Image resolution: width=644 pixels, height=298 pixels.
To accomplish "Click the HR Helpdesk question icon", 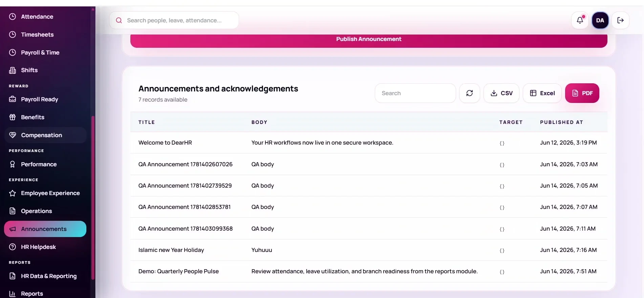I will 13,247.
